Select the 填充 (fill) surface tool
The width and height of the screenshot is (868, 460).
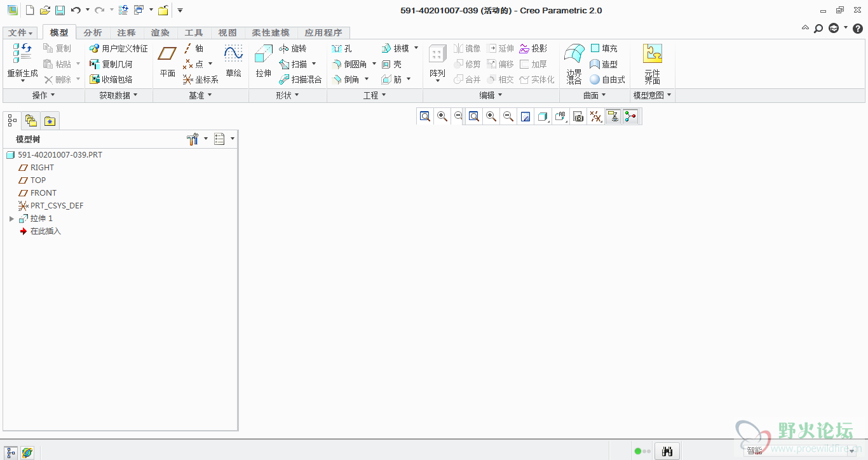[x=604, y=48]
